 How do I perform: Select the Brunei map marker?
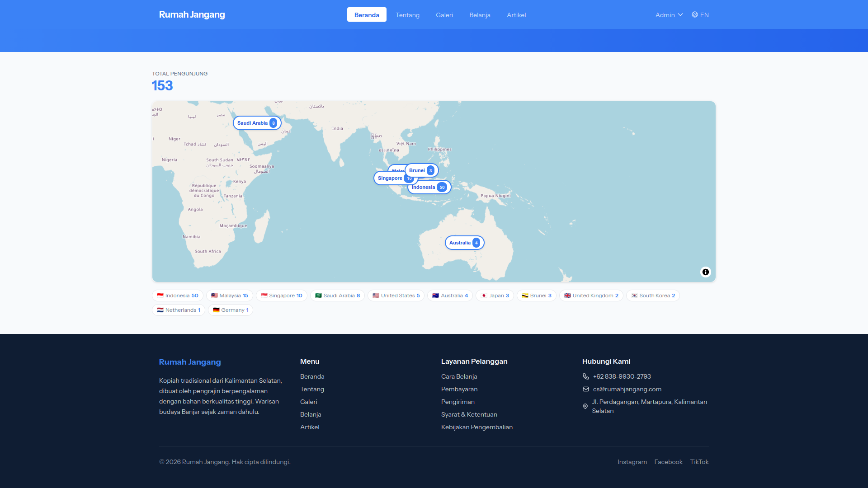coord(422,170)
